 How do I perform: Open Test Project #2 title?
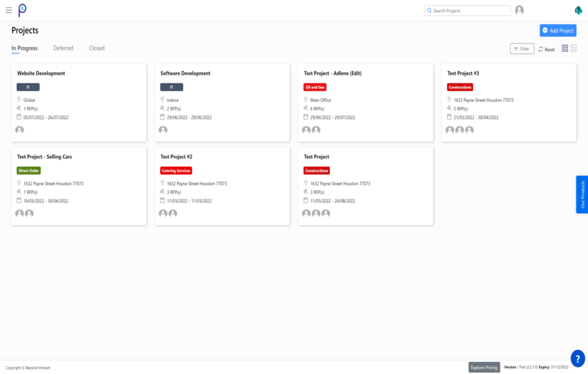[176, 157]
